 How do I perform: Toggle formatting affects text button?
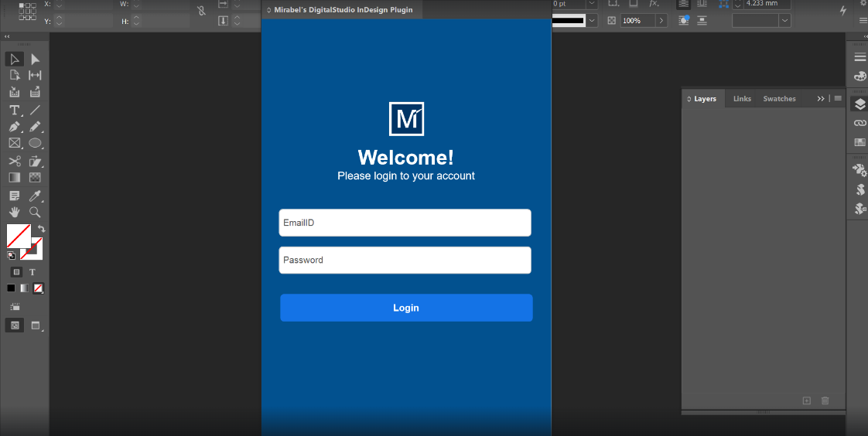32,272
